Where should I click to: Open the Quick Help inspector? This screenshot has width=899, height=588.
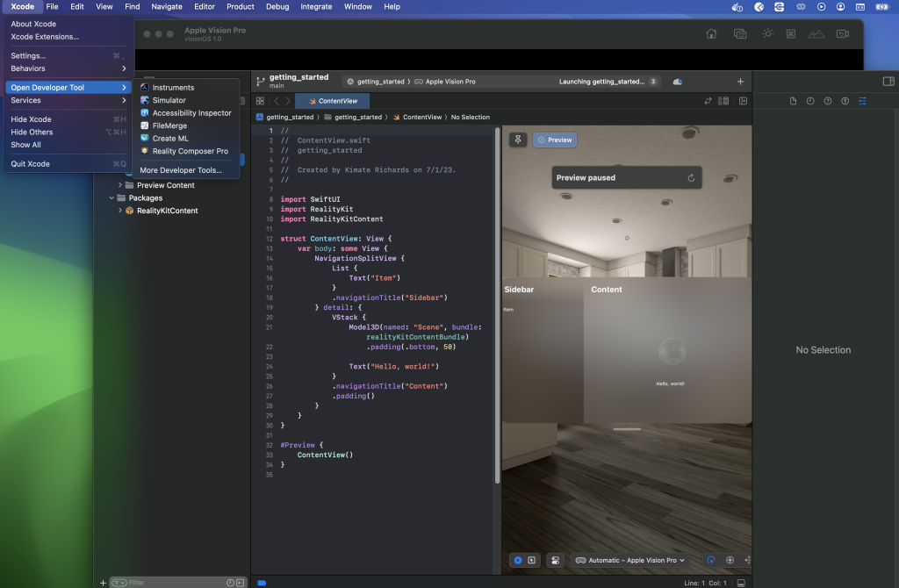coord(828,101)
